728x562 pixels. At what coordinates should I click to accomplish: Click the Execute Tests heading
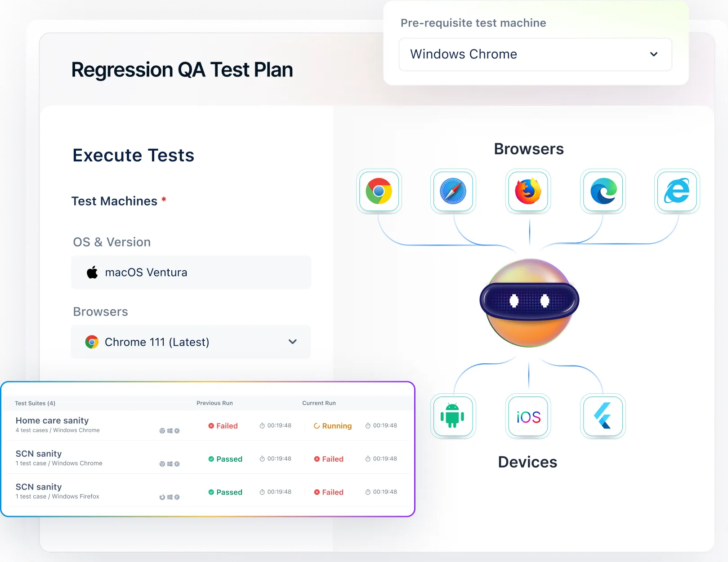click(x=133, y=155)
